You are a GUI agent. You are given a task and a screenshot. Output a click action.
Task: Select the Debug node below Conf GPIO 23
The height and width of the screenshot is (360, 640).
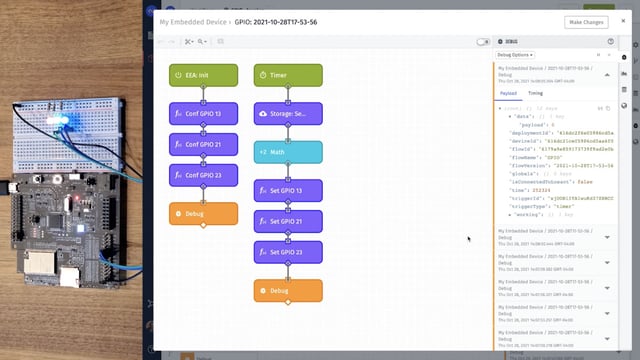(x=203, y=213)
